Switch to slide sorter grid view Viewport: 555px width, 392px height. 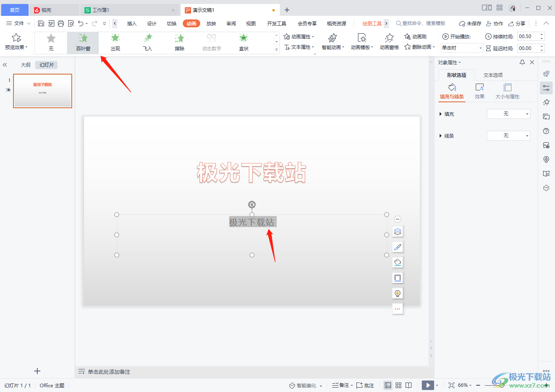(398, 385)
